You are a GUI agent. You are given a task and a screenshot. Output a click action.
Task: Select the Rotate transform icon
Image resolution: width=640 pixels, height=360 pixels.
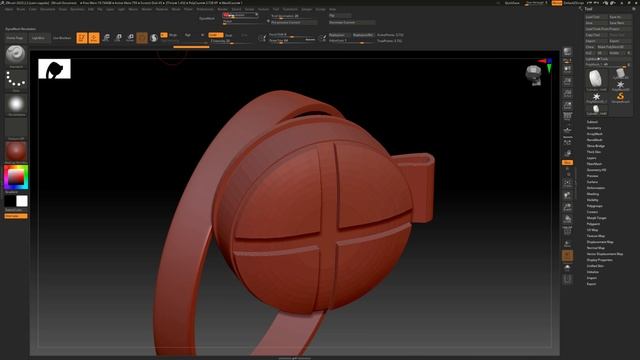tap(130, 38)
